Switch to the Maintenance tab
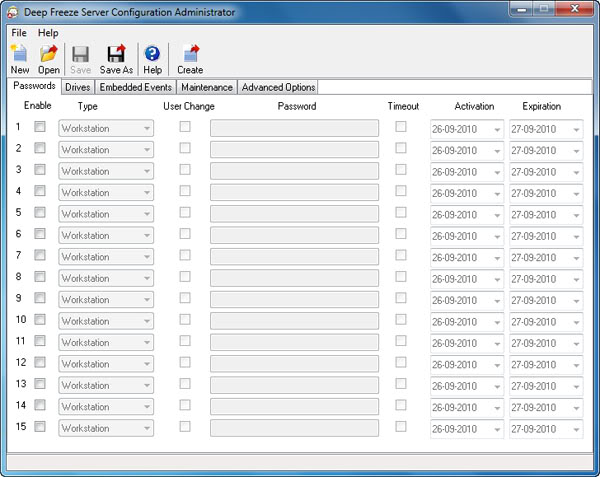The height and width of the screenshot is (477, 600). pyautogui.click(x=207, y=87)
